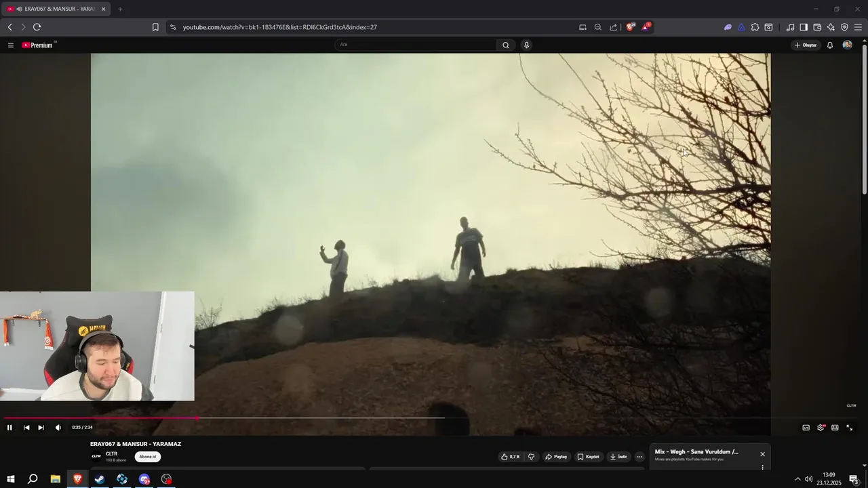Open Windows taskbar search
Screen dimensions: 868x488
33,479
